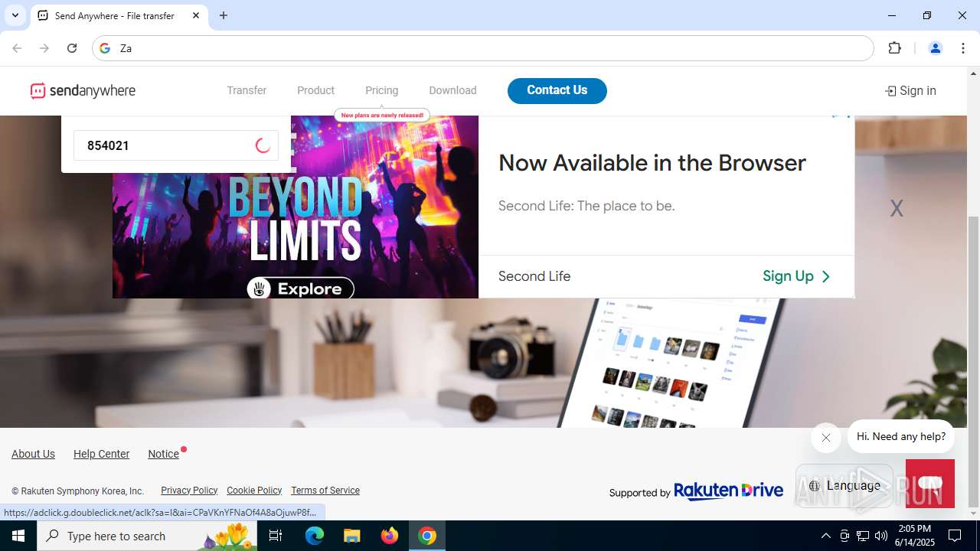Click the Rakuten Drive logo
The width and height of the screenshot is (980, 551).
[x=728, y=491]
